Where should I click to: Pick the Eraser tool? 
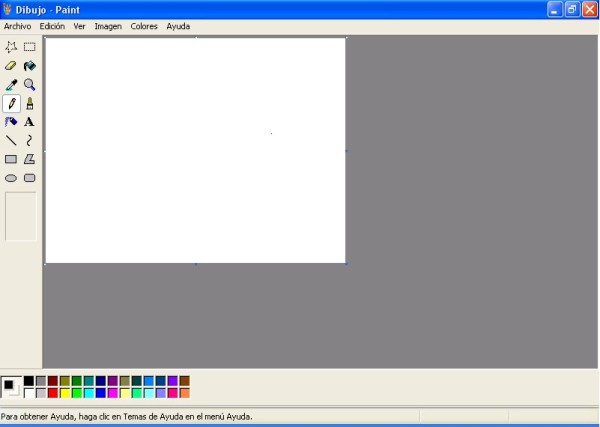(x=11, y=66)
